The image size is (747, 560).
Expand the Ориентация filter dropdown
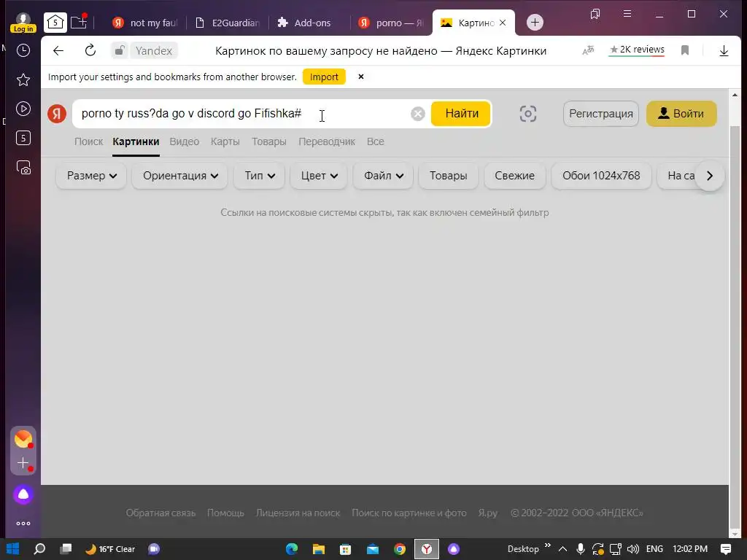(x=180, y=176)
